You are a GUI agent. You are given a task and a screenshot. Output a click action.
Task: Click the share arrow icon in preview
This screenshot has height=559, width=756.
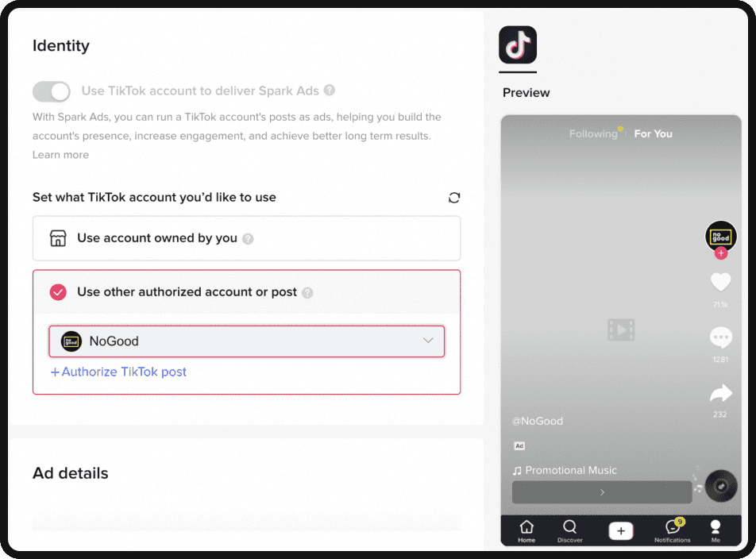pos(720,393)
